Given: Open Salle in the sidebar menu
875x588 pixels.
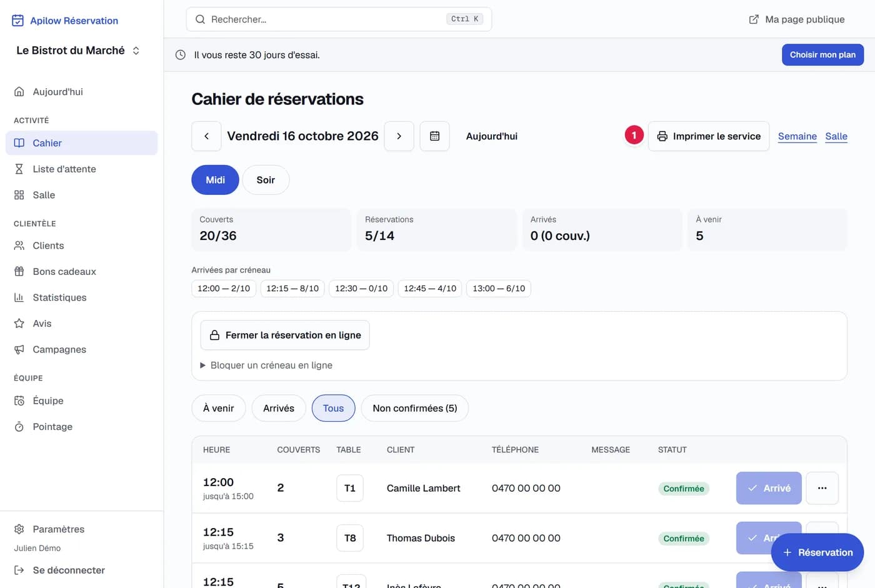Looking at the screenshot, I should tap(81, 195).
